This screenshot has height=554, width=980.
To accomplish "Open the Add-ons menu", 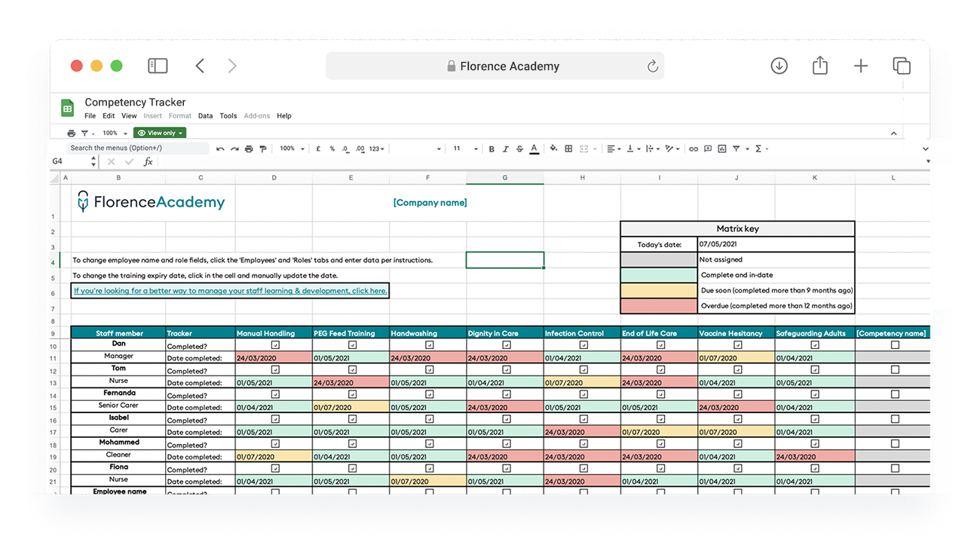I will coord(257,115).
